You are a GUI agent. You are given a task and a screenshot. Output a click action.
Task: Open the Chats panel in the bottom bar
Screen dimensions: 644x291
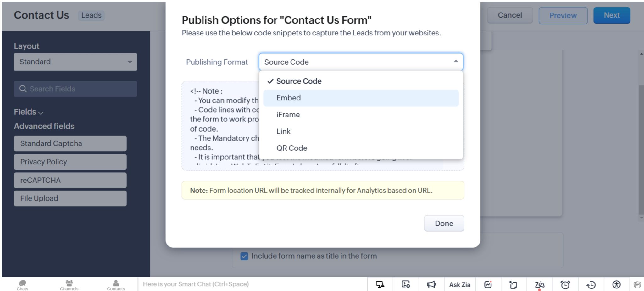(22, 284)
